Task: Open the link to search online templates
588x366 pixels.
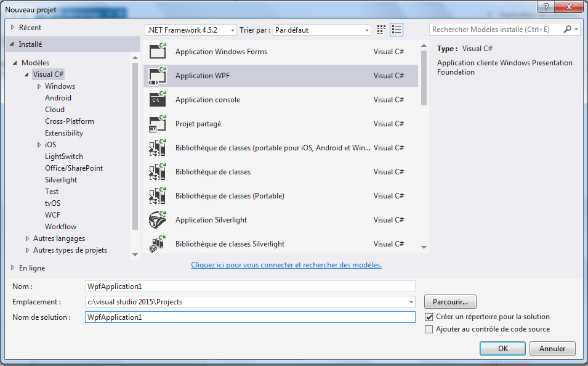Action: point(286,264)
